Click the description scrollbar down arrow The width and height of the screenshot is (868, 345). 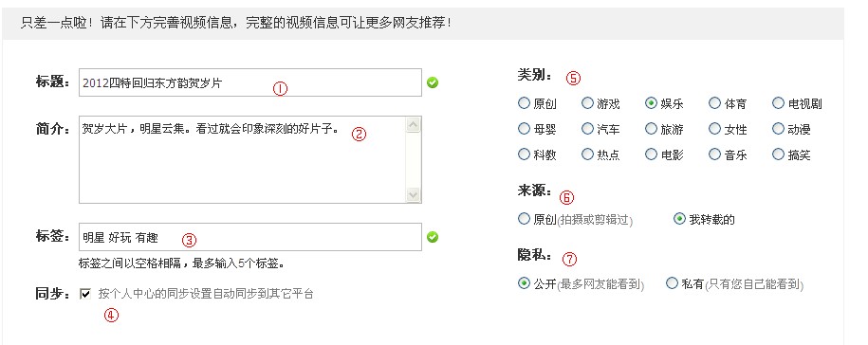point(413,194)
